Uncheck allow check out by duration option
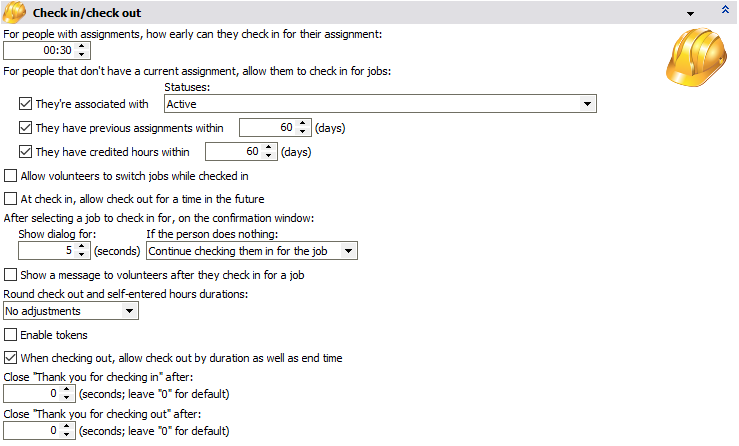The width and height of the screenshot is (739, 446). (11, 358)
